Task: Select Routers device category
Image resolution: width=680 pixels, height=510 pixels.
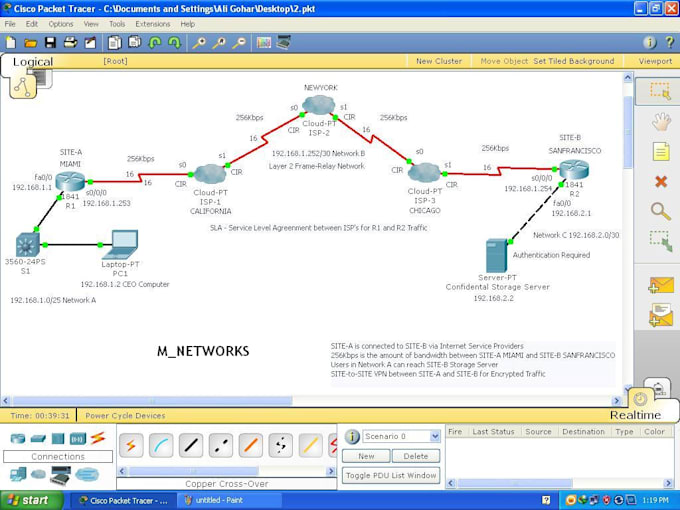Action: click(18, 438)
